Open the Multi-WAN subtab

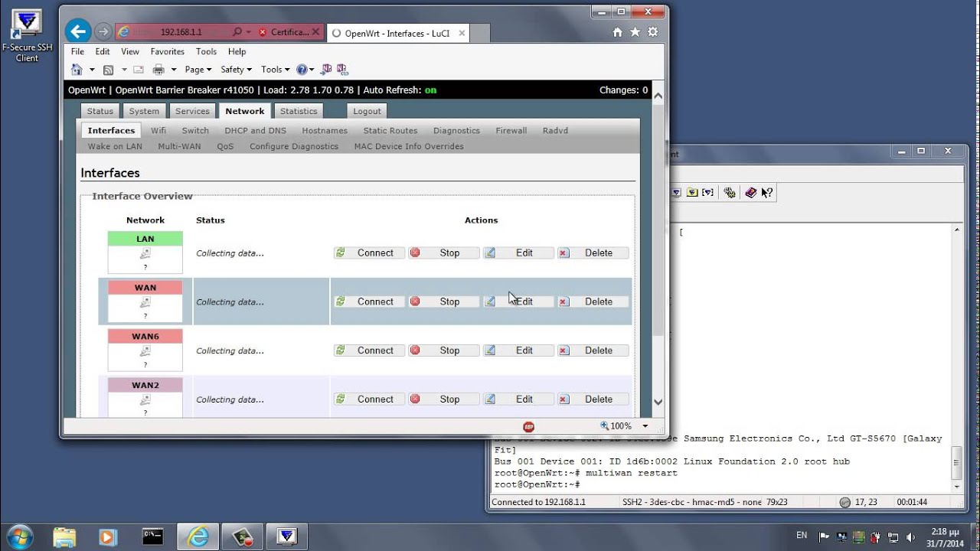[179, 146]
